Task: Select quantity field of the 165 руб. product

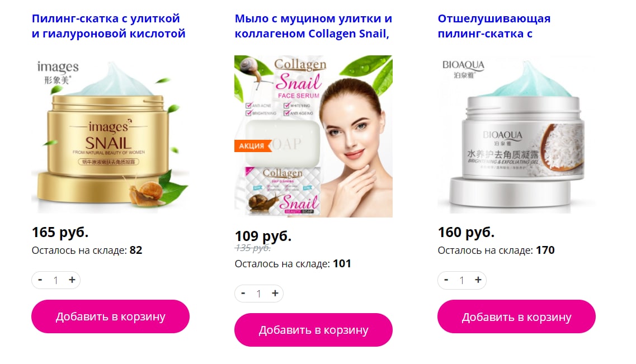Action: (56, 280)
